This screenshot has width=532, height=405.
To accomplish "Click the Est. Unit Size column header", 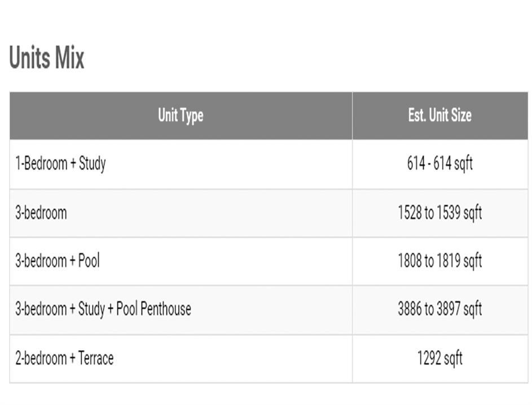I will [x=439, y=116].
